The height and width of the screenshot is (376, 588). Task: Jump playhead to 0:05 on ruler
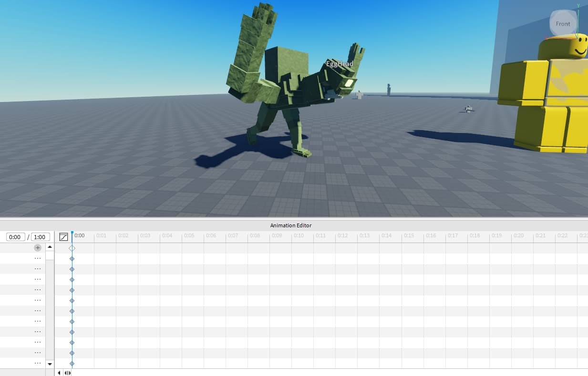coord(189,235)
